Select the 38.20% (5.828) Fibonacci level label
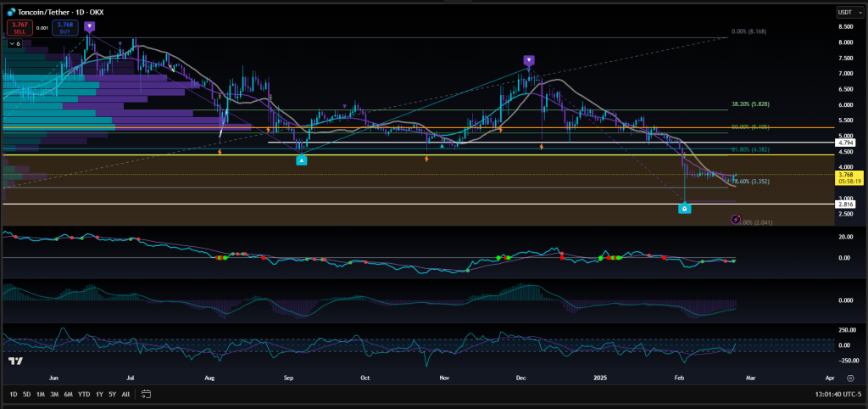 tap(751, 104)
